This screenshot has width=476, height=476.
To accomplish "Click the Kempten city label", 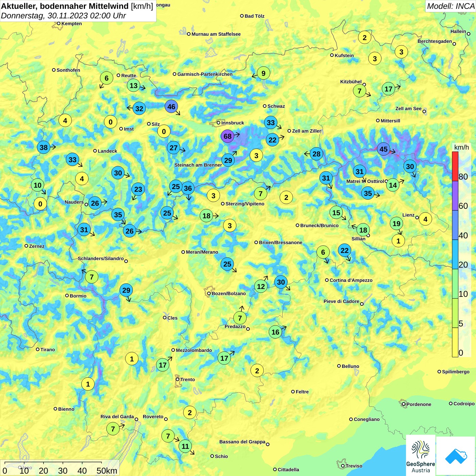I will [x=71, y=23].
